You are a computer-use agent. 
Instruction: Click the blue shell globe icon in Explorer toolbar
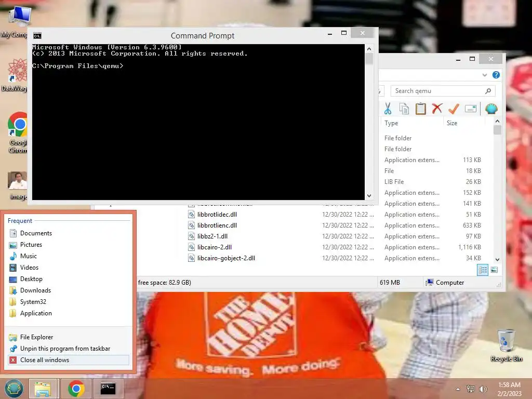491,109
